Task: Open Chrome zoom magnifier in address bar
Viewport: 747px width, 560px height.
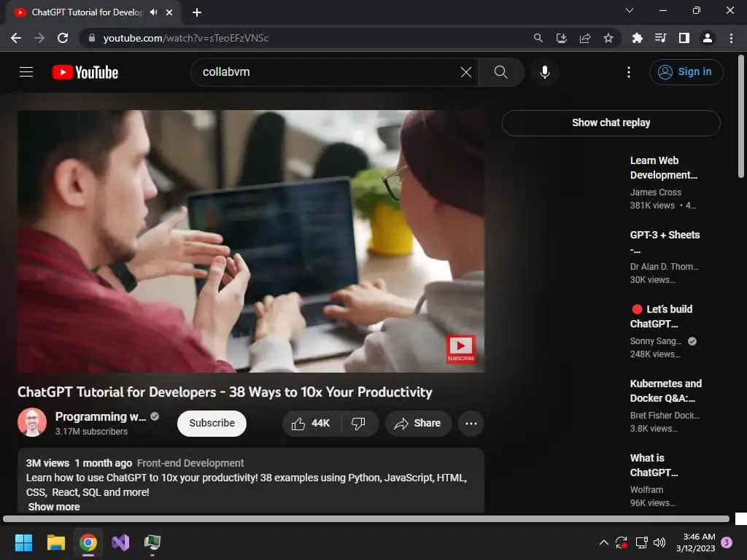Action: tap(538, 38)
